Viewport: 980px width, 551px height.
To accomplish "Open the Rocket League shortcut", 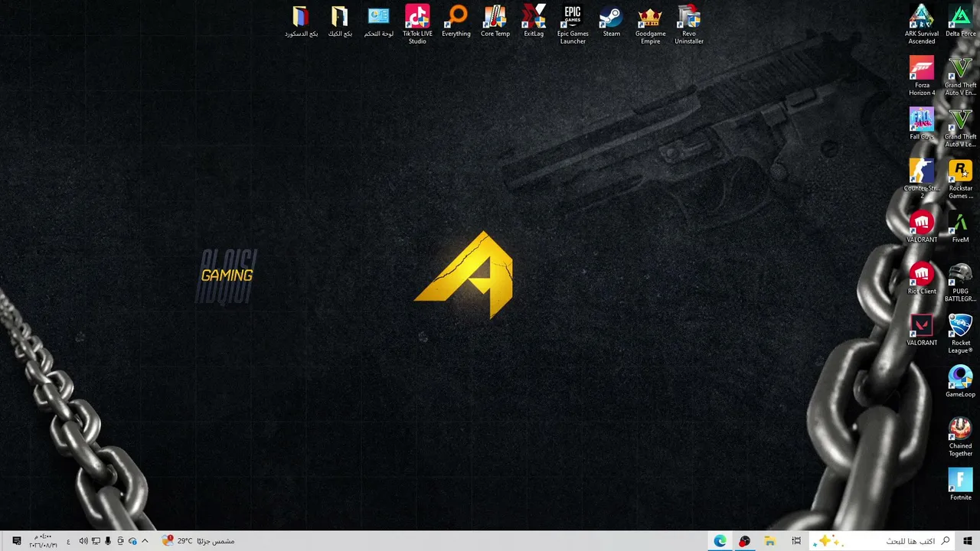I will (x=960, y=334).
